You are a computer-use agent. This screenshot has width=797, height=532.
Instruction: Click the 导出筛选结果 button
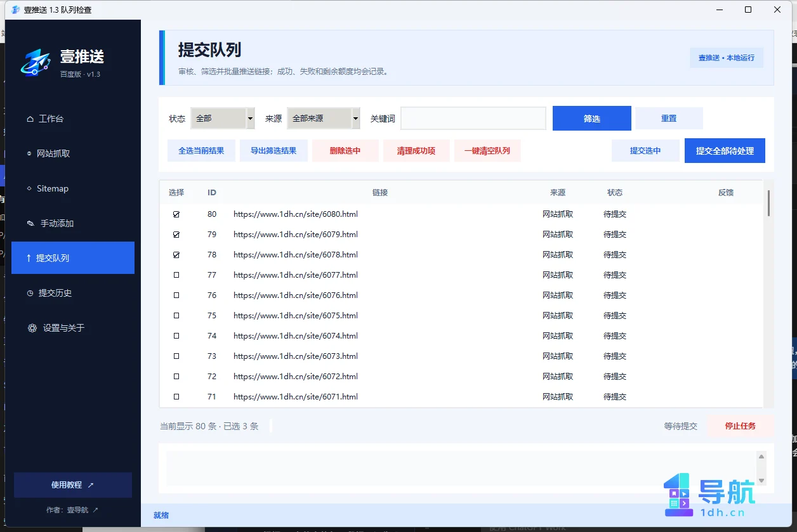click(273, 151)
